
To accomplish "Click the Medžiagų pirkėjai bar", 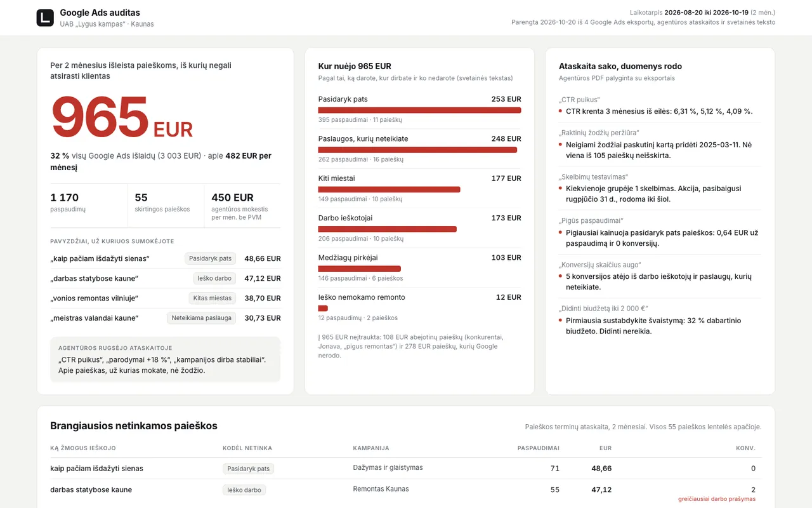I will coord(360,269).
